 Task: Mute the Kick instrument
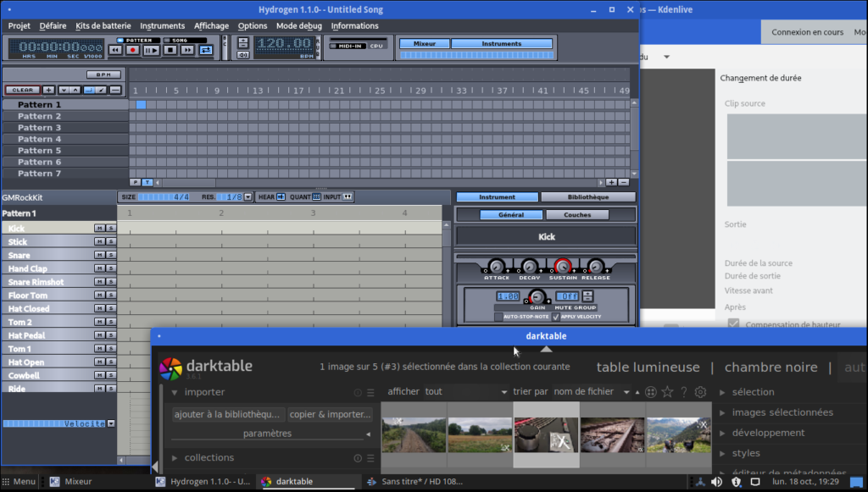(x=99, y=229)
